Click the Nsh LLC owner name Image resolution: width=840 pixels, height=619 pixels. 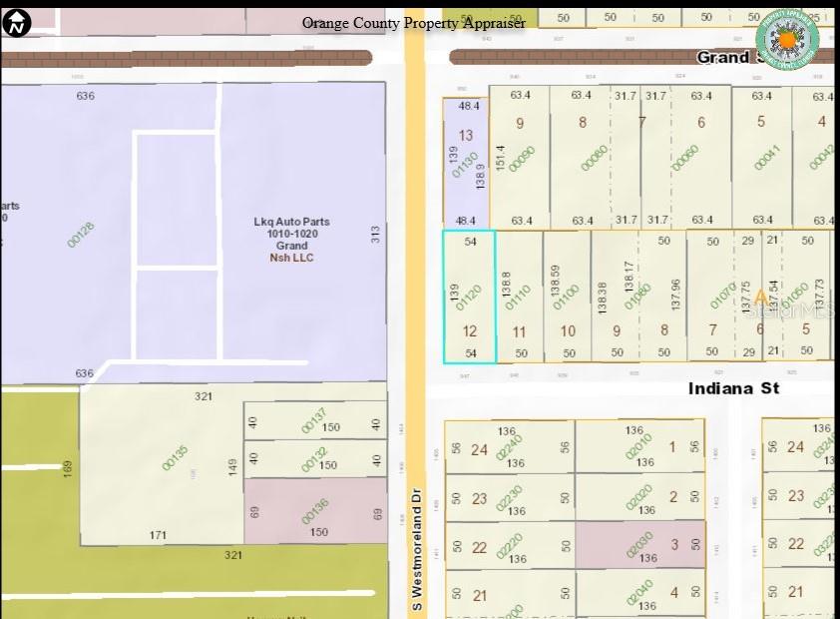coord(291,258)
